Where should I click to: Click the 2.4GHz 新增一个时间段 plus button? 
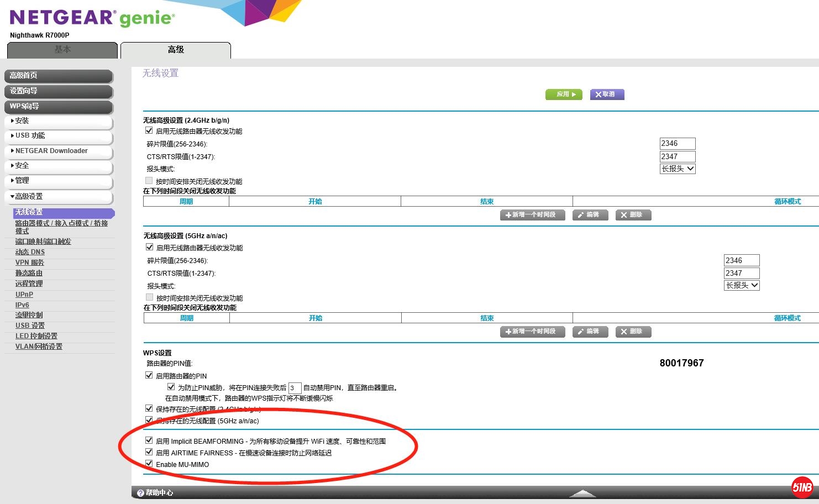tap(532, 215)
